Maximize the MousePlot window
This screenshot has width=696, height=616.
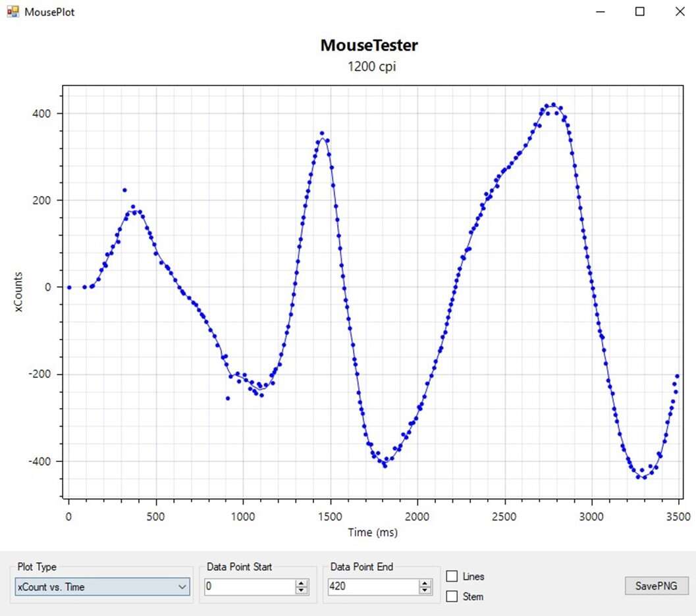(639, 12)
